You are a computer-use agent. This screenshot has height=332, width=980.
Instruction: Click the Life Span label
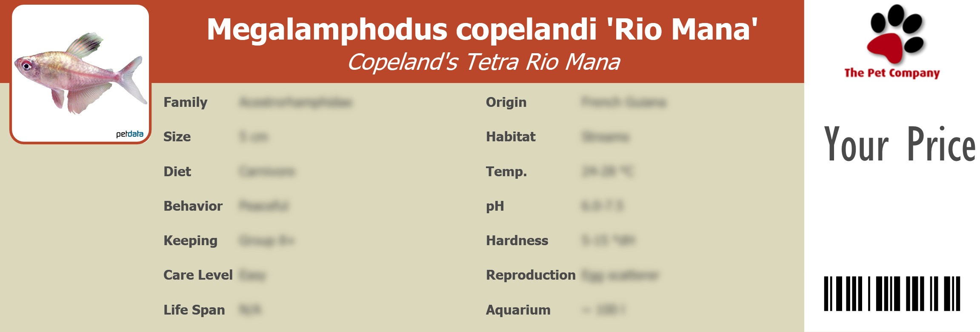point(194,310)
